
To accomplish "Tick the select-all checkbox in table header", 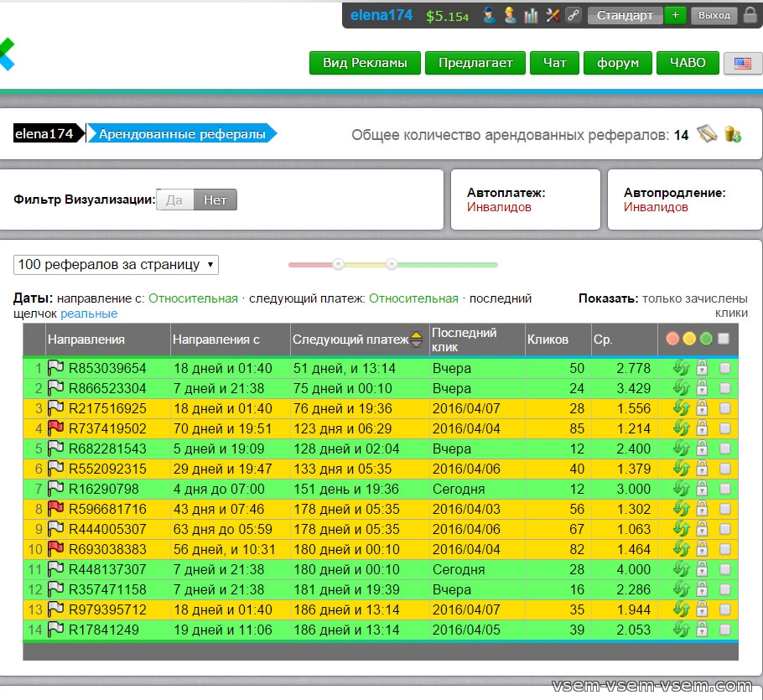I will coord(724,339).
